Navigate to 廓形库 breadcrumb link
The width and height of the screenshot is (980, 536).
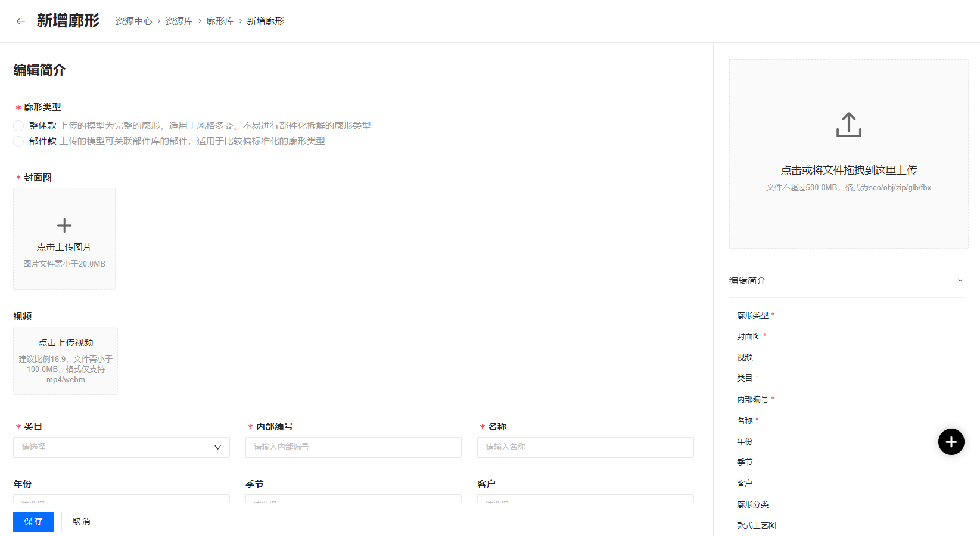click(x=220, y=21)
